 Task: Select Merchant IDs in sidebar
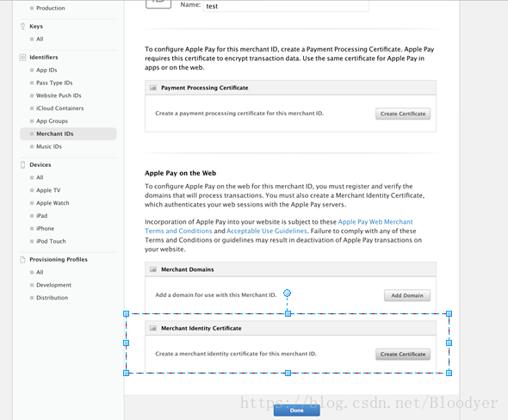click(x=68, y=133)
